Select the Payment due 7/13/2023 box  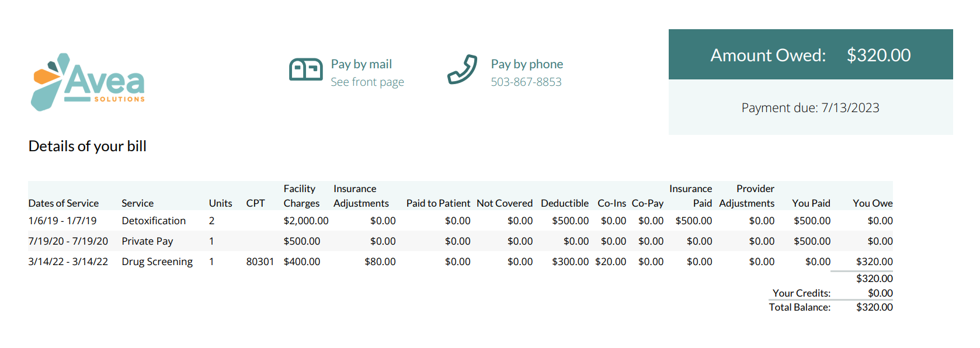pyautogui.click(x=811, y=107)
